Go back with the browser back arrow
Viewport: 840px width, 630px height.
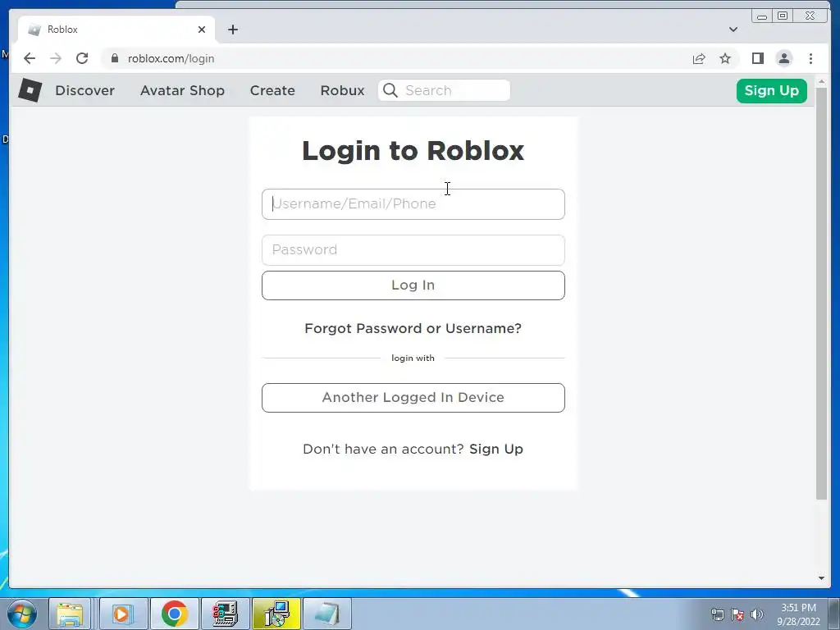tap(30, 58)
